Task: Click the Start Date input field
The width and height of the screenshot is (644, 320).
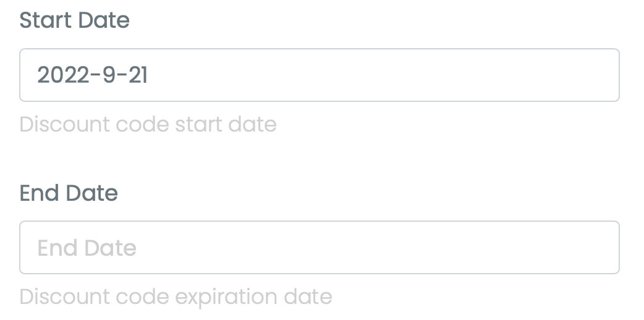Action: [319, 75]
